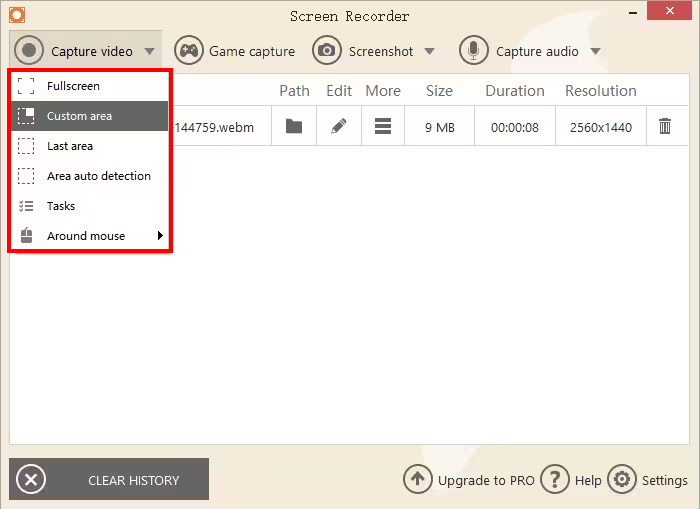Click the Capture audio microphone icon
Screen dimensions: 700x509
pos(474,51)
